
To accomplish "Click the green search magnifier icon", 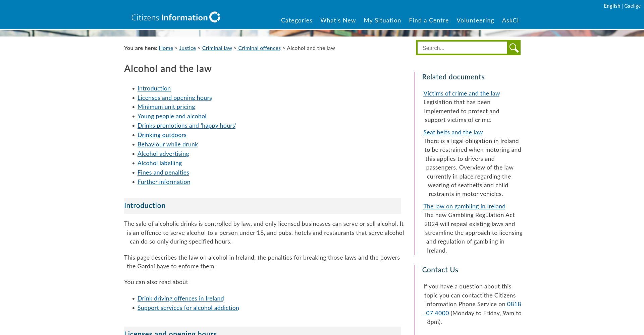I will 514,48.
